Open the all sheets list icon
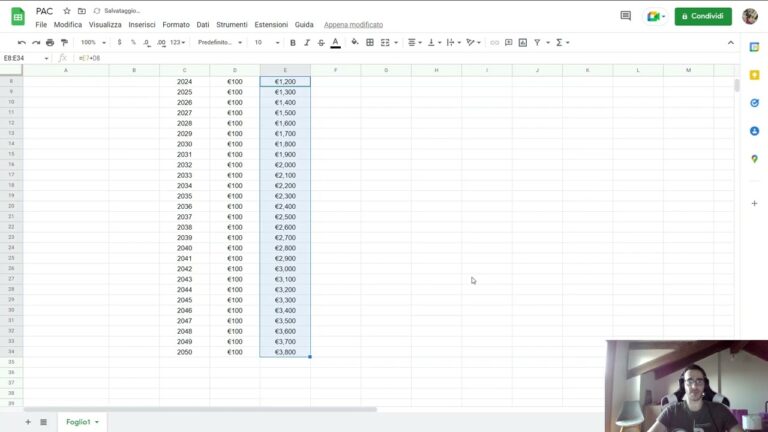This screenshot has width=768, height=432. pos(44,422)
